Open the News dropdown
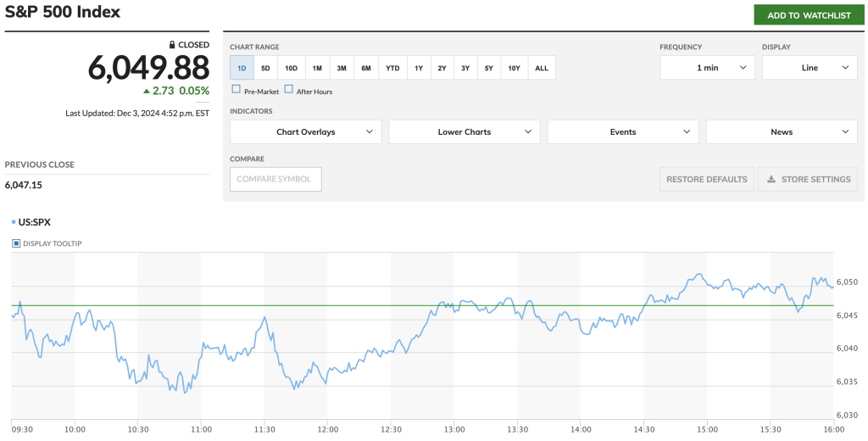The width and height of the screenshot is (868, 441). coord(781,131)
